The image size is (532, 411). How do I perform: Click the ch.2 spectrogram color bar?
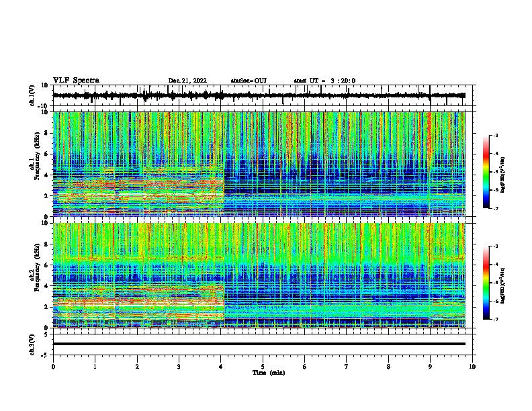coord(486,283)
